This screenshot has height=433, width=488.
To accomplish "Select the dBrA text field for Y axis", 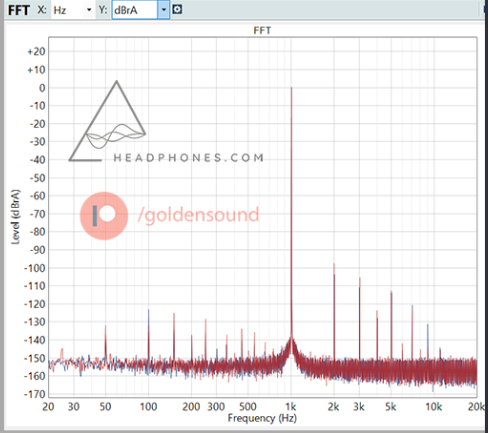I will (x=135, y=10).
